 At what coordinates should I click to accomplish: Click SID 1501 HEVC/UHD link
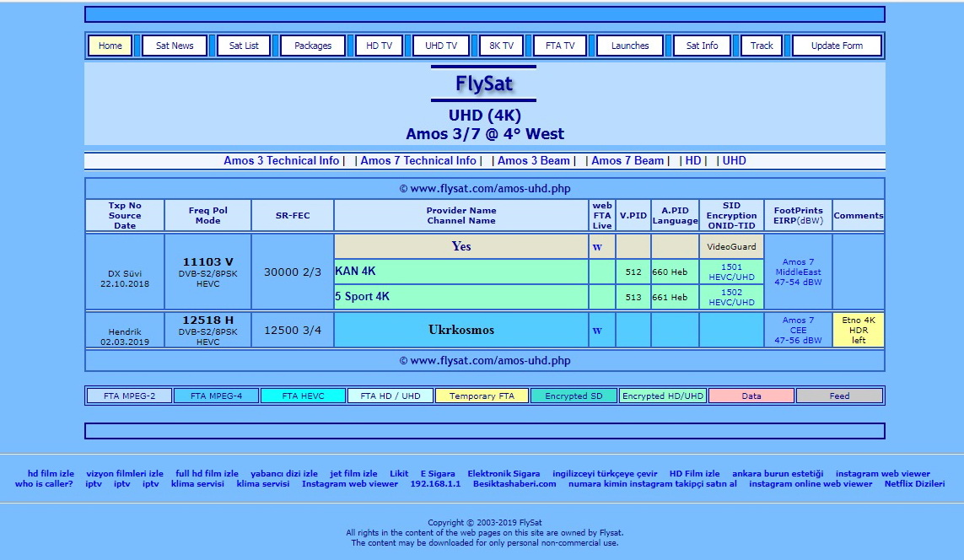[731, 272]
